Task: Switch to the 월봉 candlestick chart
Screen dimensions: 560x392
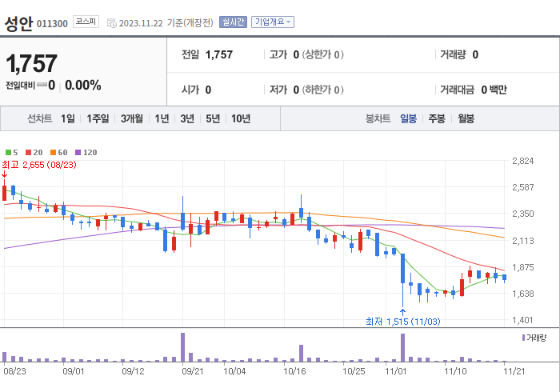Action: point(466,118)
